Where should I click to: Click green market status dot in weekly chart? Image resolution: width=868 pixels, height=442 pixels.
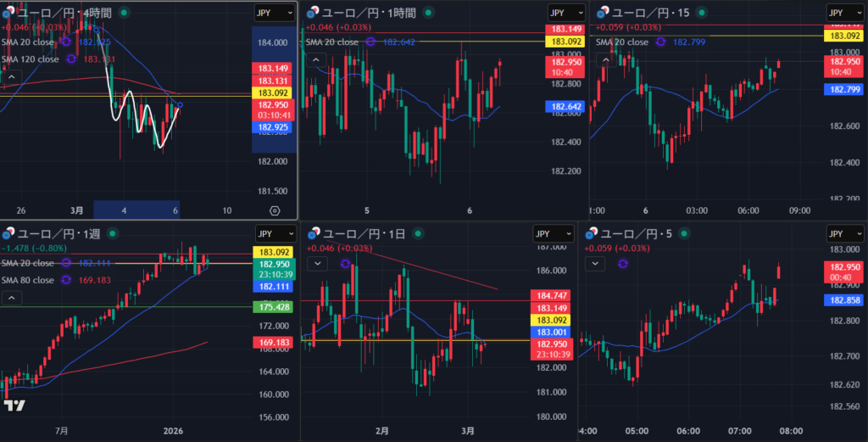tap(117, 233)
